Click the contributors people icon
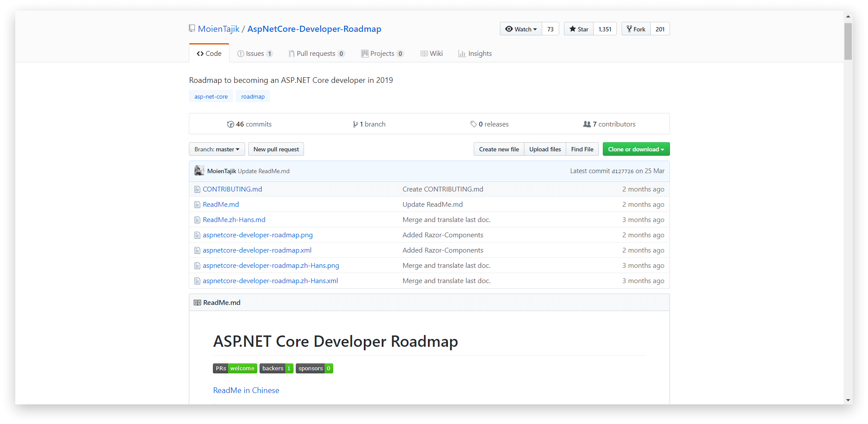 [587, 124]
